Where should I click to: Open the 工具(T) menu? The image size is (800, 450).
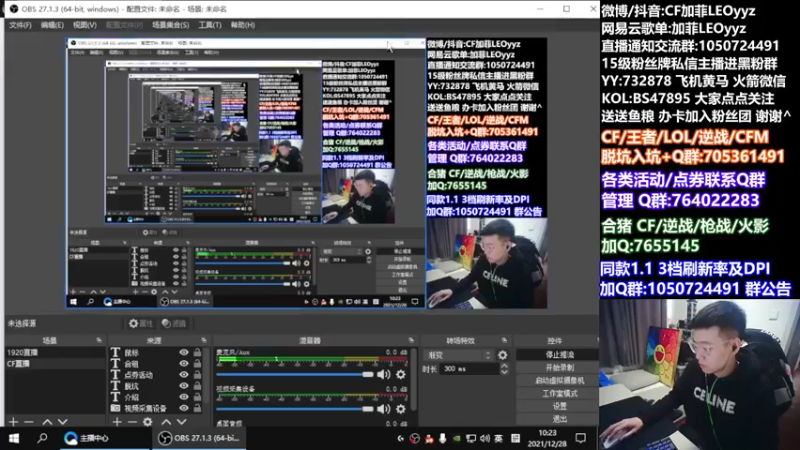[210, 25]
